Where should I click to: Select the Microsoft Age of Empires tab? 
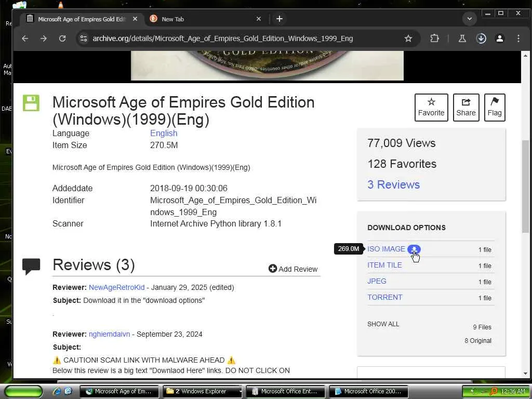click(82, 19)
